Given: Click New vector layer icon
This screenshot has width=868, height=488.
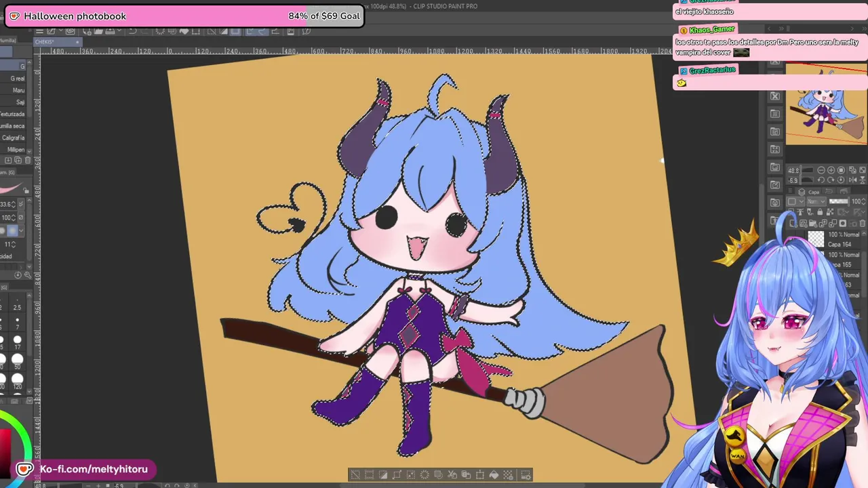Looking at the screenshot, I should (x=804, y=224).
